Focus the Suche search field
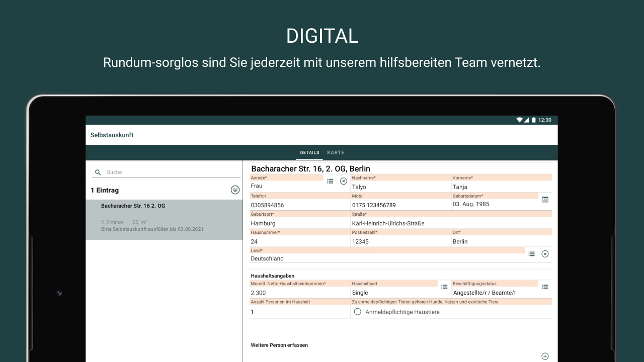The width and height of the screenshot is (644, 362). [x=166, y=172]
